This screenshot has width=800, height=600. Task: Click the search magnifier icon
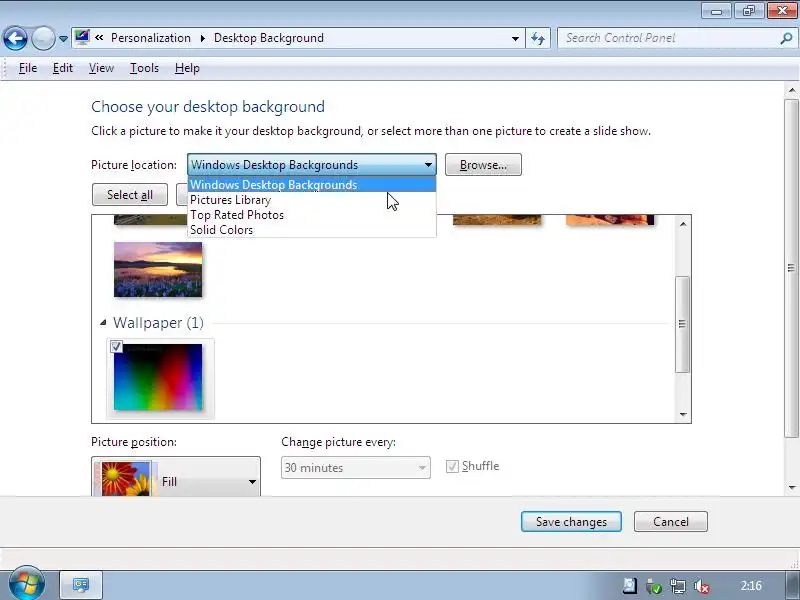[786, 38]
